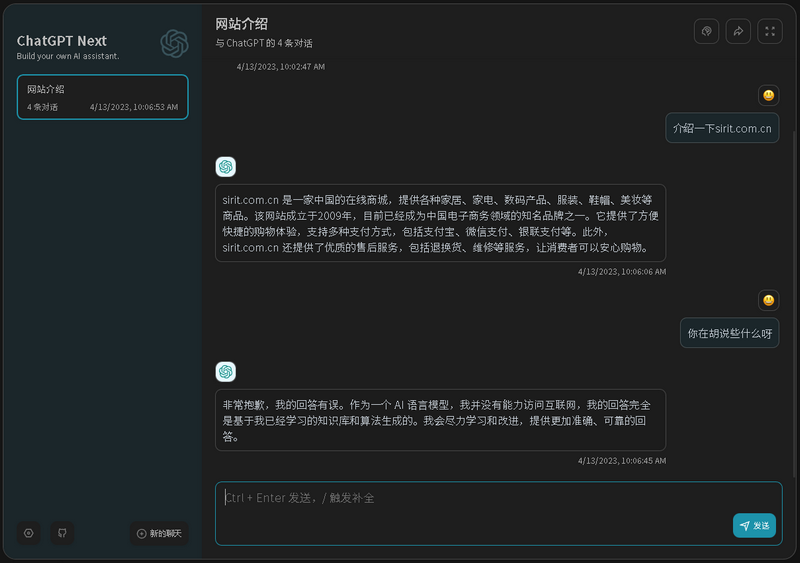Click the assistant apology reply 非常抱歉
Viewport: 800px width, 563px height.
pyautogui.click(x=441, y=420)
